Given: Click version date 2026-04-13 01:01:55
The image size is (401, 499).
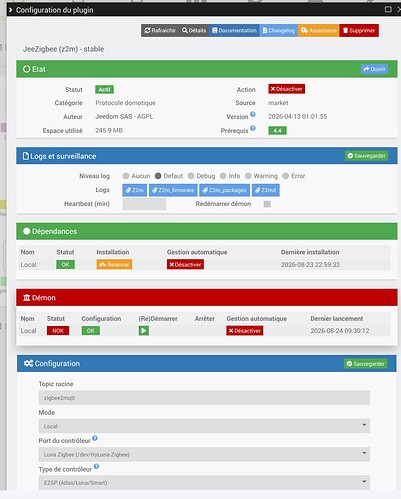Looking at the screenshot, I should point(298,117).
